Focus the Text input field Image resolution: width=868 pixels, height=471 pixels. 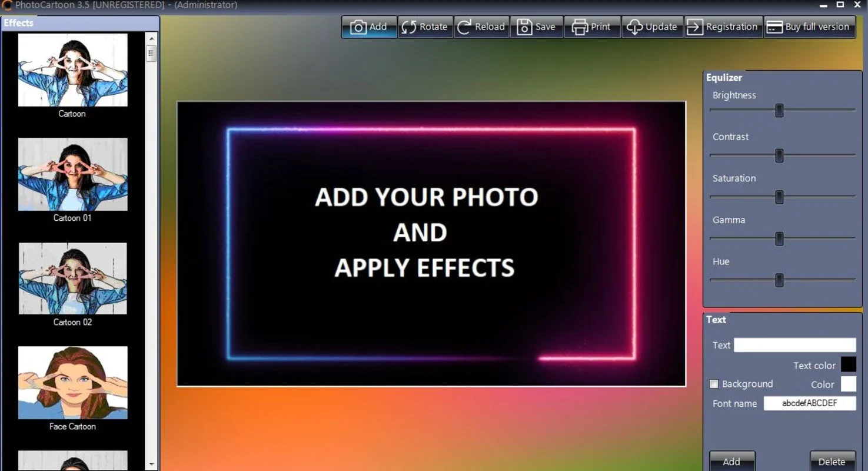[x=794, y=345]
